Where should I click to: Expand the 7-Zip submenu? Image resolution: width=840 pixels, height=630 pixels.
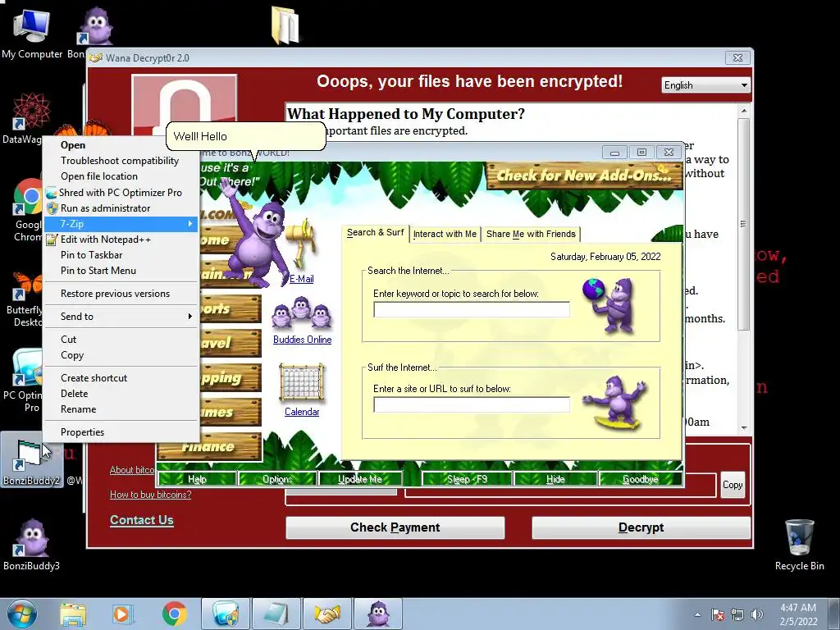pyautogui.click(x=121, y=224)
